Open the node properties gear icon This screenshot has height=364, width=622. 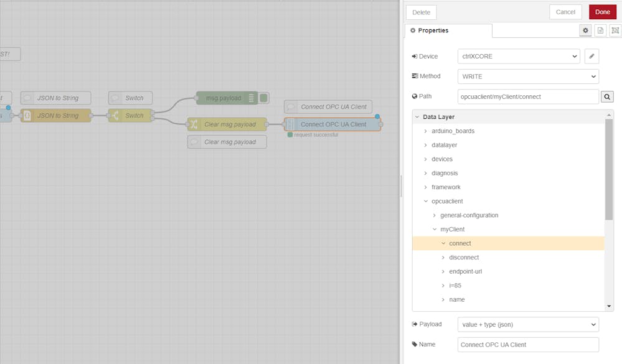[585, 30]
